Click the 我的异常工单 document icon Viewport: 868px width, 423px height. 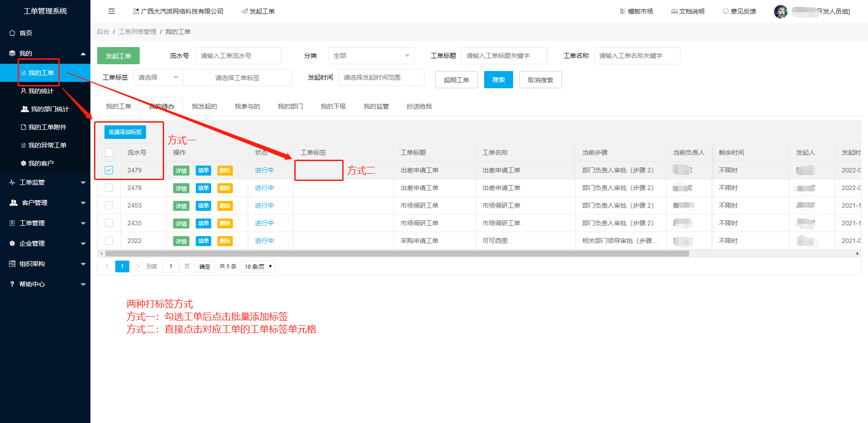pos(24,145)
